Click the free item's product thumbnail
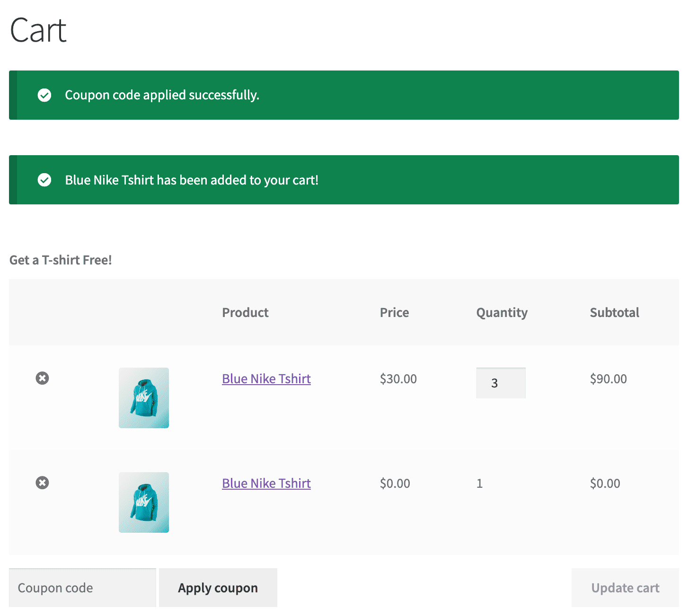 (x=143, y=502)
